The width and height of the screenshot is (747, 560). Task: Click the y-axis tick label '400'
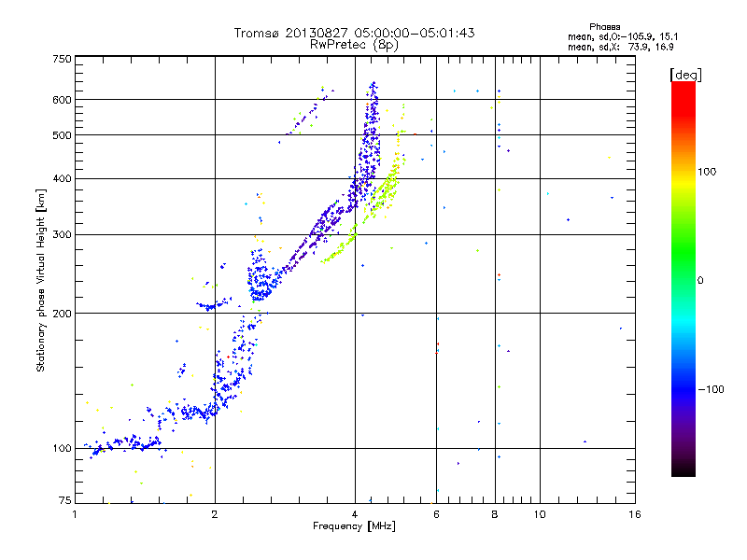(63, 179)
